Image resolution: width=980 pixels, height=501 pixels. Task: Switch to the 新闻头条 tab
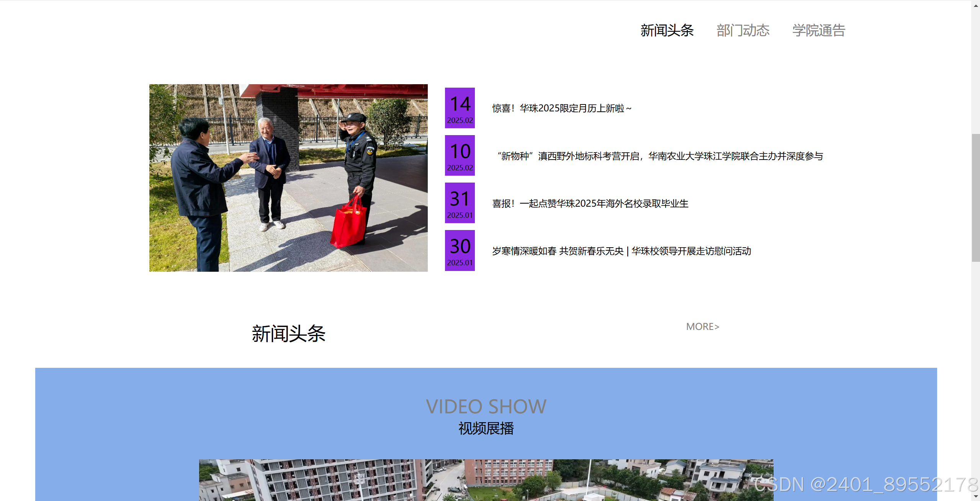(x=667, y=31)
